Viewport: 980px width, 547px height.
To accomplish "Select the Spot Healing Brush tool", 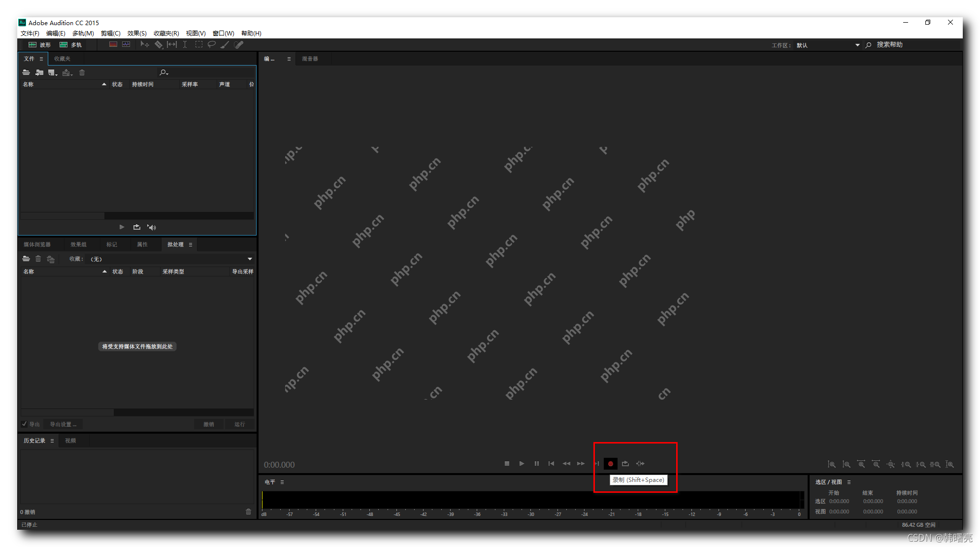I will 239,44.
